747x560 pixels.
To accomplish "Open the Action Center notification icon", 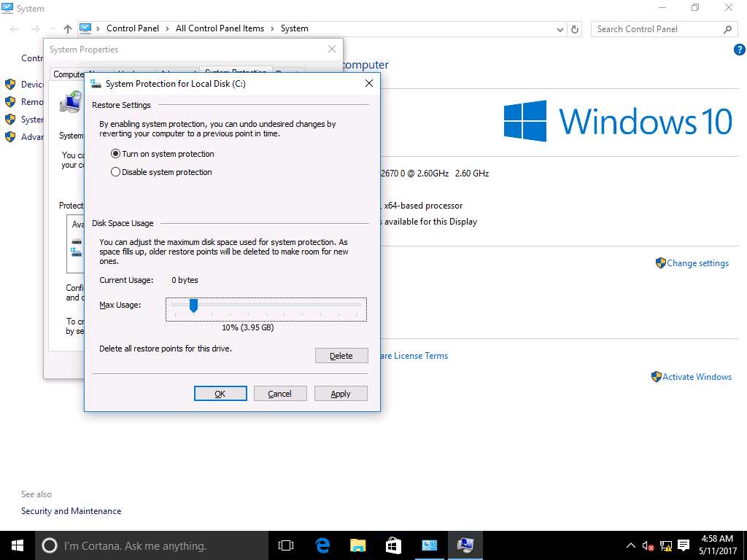I will click(x=684, y=545).
